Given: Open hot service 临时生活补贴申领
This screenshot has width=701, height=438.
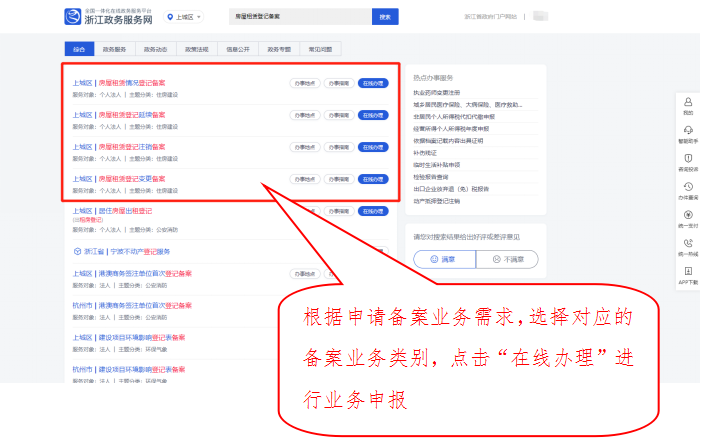Looking at the screenshot, I should pos(436,165).
